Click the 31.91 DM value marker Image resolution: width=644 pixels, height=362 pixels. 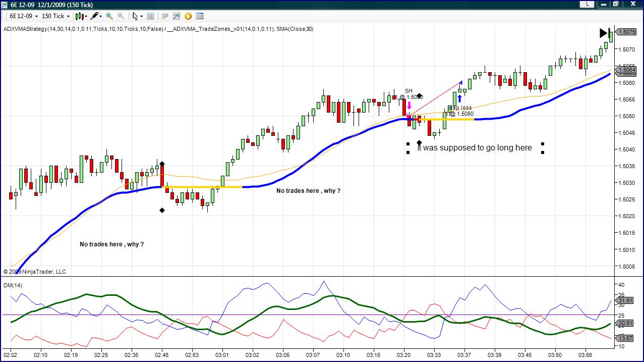[625, 300]
